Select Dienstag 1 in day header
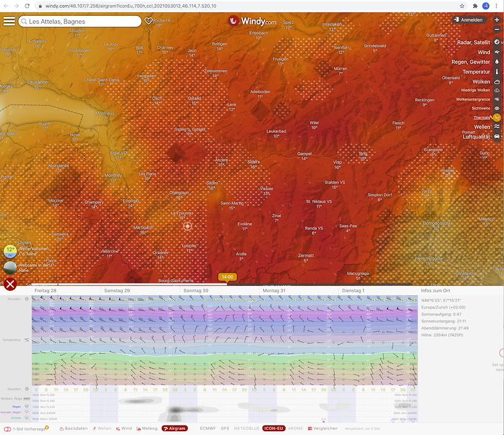Image resolution: width=504 pixels, height=435 pixels. point(353,291)
